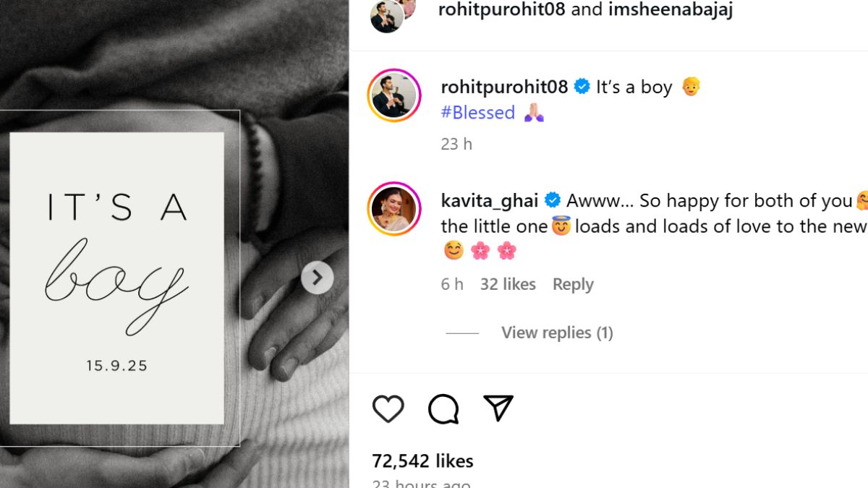Like the post with the heart icon
This screenshot has width=868, height=488.
[x=388, y=408]
